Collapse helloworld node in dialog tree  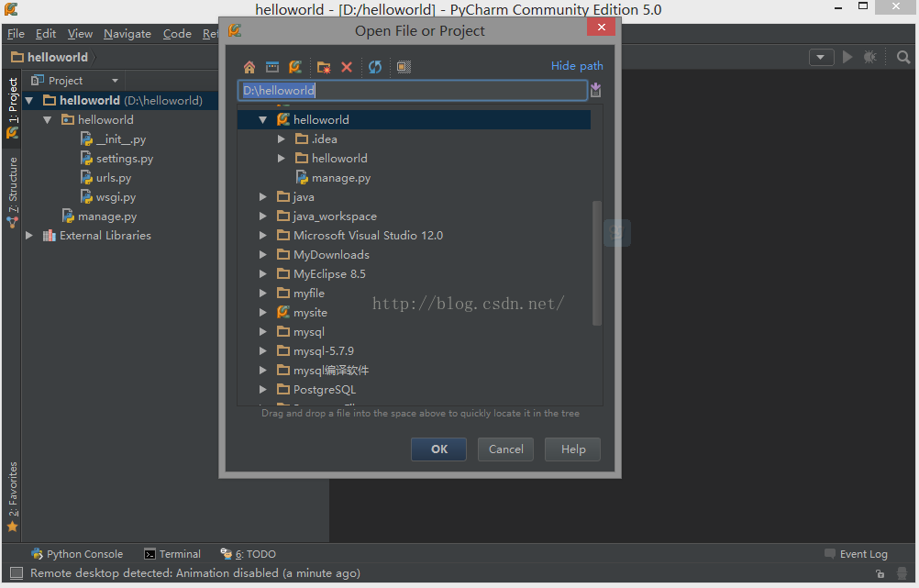tap(262, 119)
